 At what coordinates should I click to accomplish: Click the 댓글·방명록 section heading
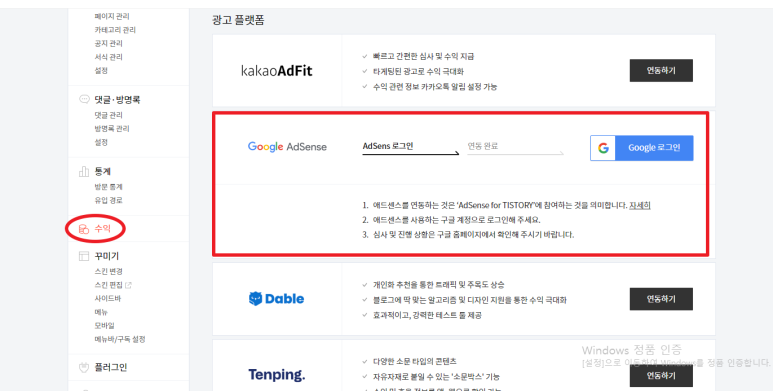tap(117, 100)
